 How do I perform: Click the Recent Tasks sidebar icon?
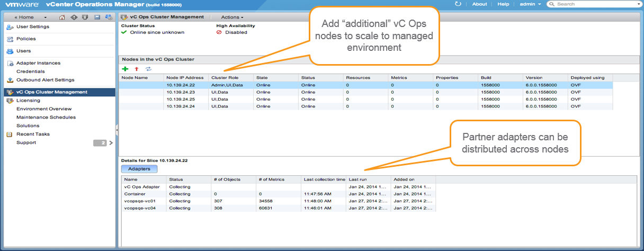click(10, 134)
